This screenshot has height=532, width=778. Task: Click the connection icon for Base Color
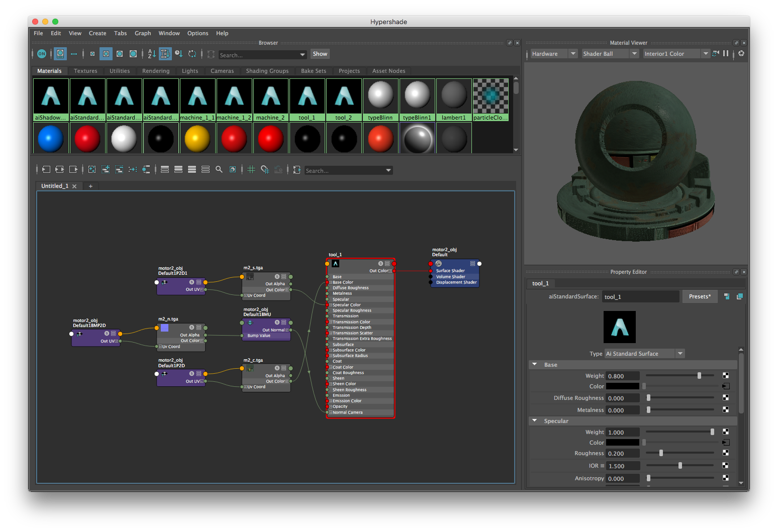click(x=726, y=386)
